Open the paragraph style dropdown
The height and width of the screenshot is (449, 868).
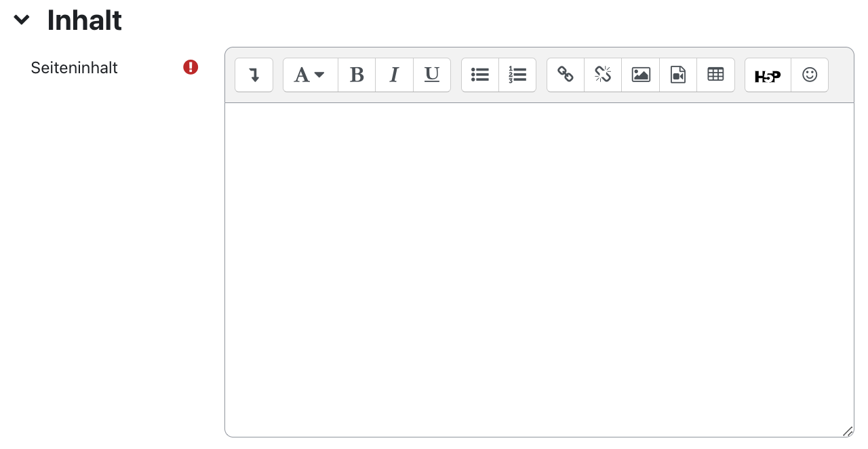309,75
